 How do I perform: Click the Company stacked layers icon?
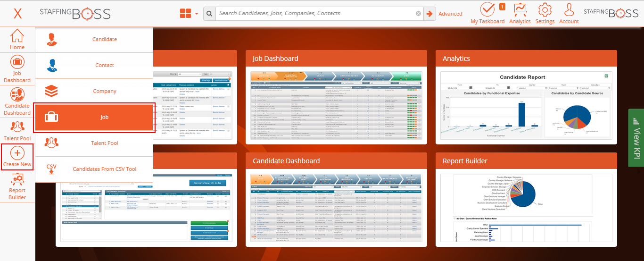(x=51, y=91)
